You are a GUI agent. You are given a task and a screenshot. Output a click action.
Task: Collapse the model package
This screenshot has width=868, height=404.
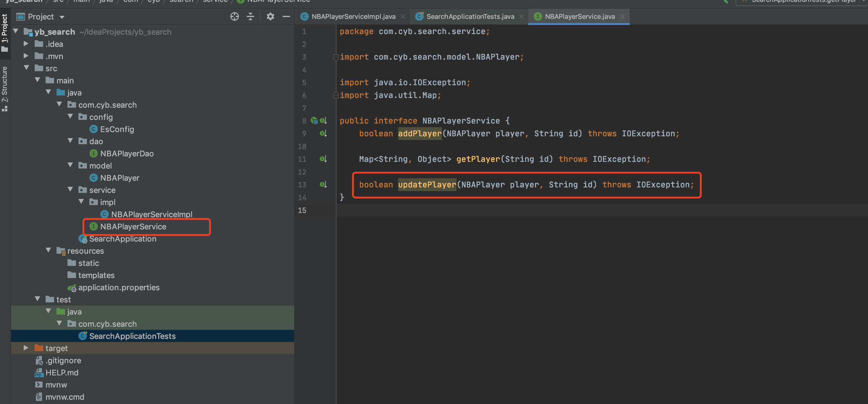(70, 165)
